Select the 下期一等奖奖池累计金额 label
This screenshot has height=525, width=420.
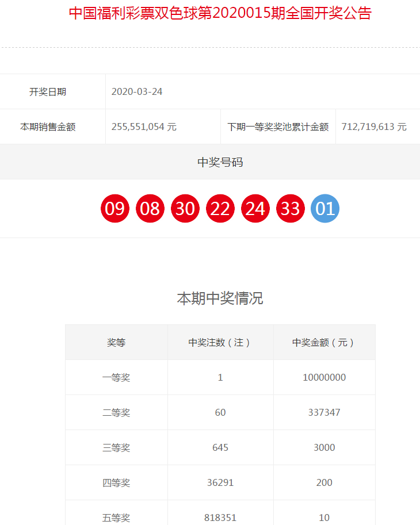click(278, 127)
